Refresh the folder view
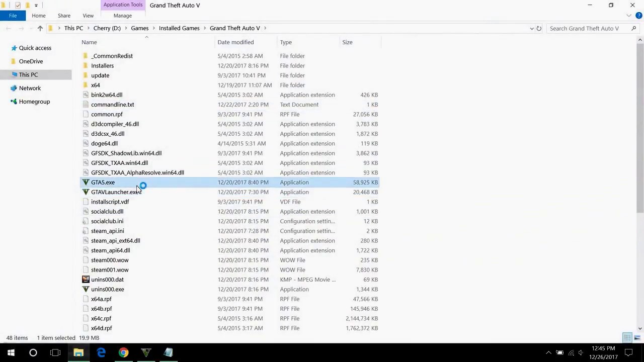 click(539, 28)
